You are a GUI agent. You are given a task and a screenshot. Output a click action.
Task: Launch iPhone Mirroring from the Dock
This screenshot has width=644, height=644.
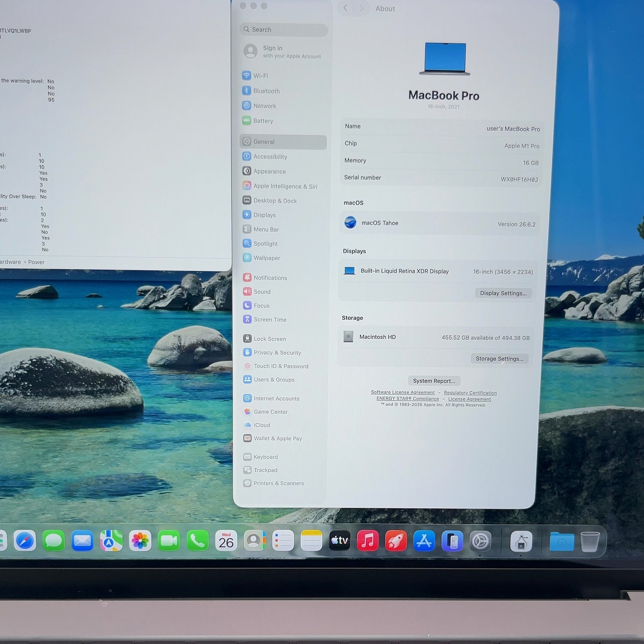coord(452,541)
